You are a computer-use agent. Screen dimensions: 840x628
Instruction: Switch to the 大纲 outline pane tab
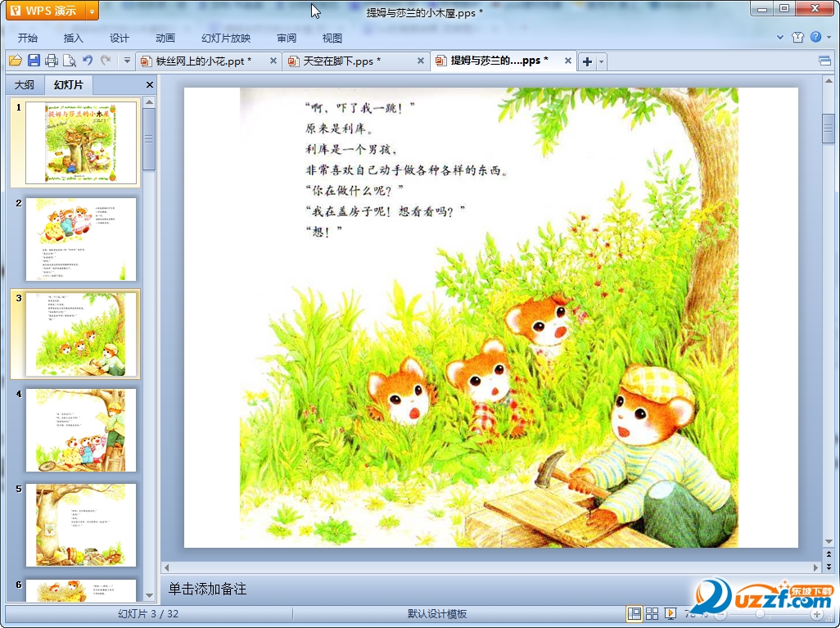(24, 84)
